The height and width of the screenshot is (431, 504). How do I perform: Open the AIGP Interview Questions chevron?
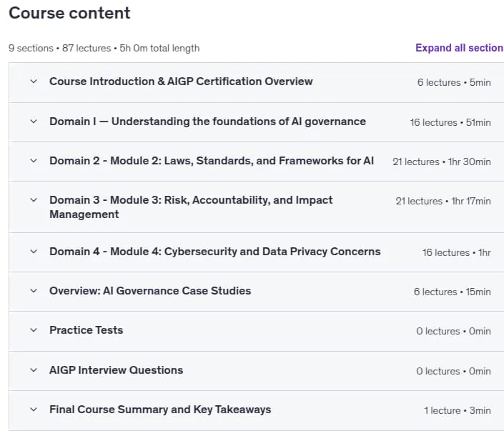(34, 370)
